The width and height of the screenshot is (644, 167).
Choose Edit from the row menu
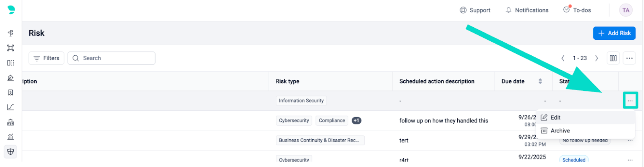[x=555, y=118]
